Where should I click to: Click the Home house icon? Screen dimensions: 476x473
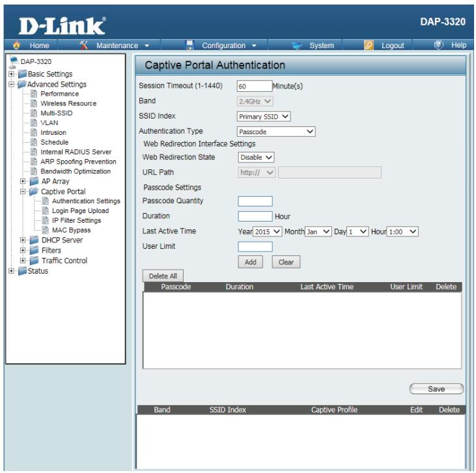(x=17, y=45)
